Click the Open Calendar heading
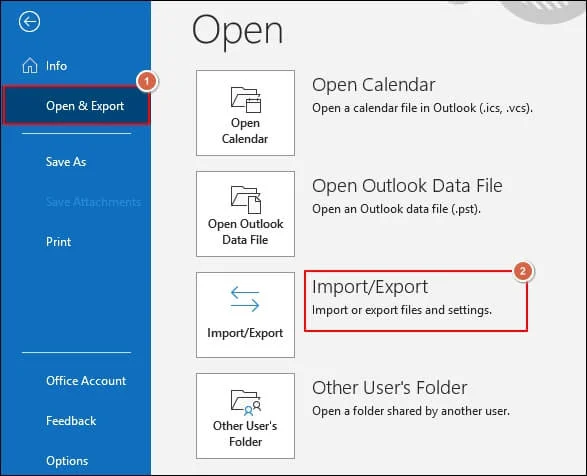587x476 pixels. pos(374,85)
